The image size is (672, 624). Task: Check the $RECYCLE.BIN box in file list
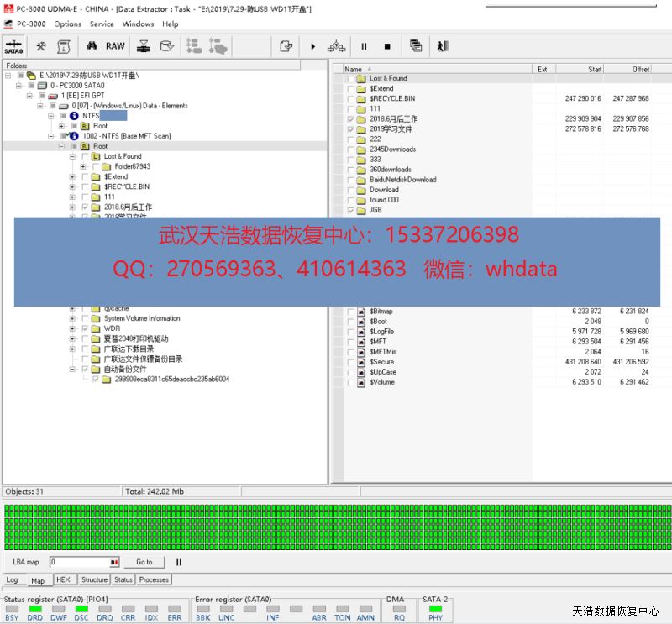click(351, 99)
